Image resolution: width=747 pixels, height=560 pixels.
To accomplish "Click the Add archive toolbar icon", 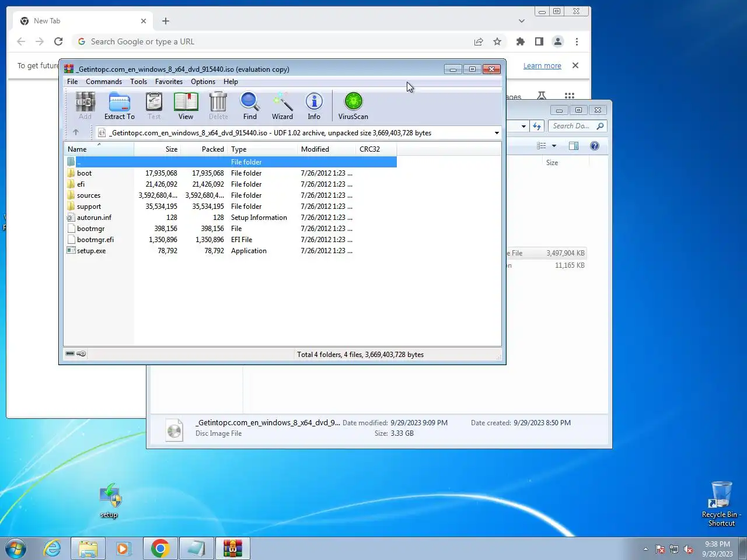I will (85, 106).
